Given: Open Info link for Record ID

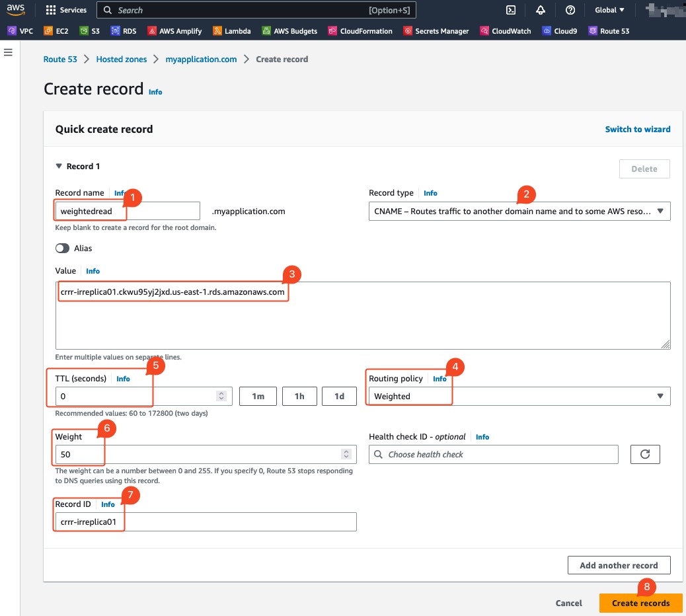Looking at the screenshot, I should click(108, 504).
